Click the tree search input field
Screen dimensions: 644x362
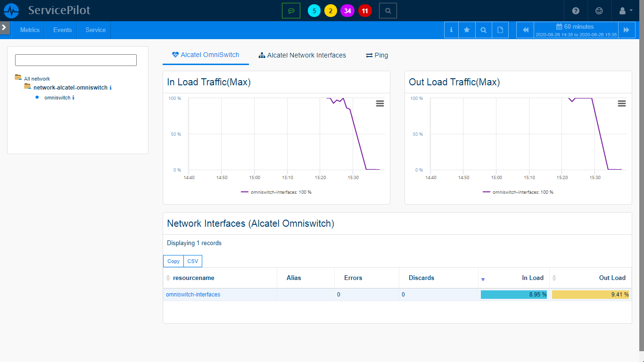tap(76, 60)
